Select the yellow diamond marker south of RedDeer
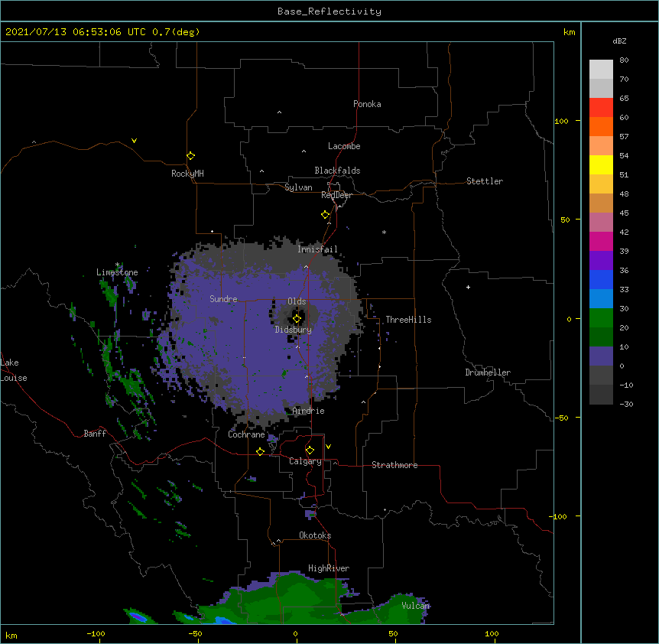 [325, 215]
